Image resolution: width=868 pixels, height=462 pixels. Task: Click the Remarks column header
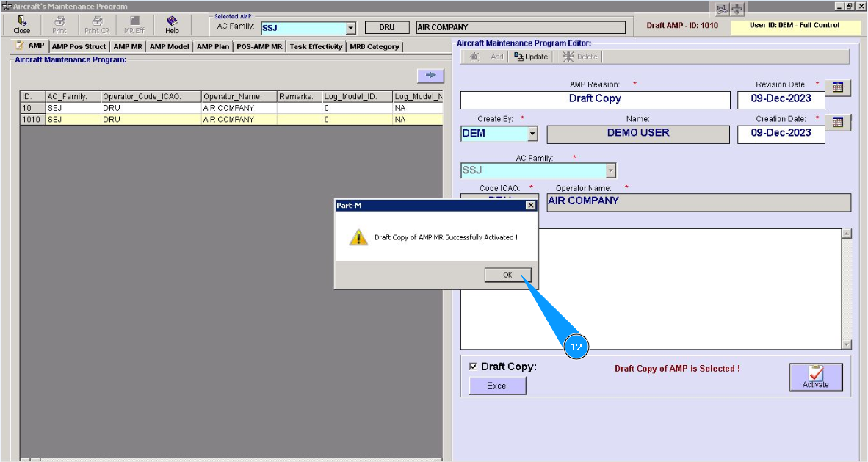pyautogui.click(x=299, y=96)
